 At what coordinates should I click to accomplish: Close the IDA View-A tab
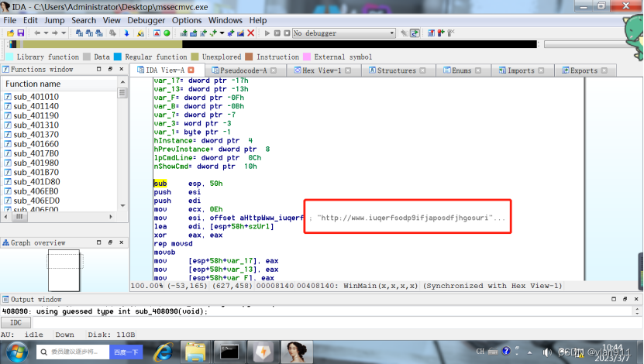click(191, 70)
